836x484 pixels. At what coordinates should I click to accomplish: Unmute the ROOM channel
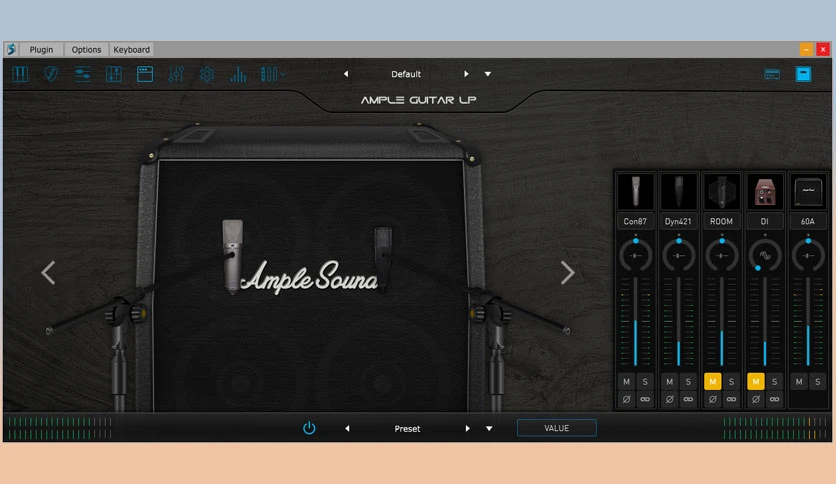tap(713, 382)
